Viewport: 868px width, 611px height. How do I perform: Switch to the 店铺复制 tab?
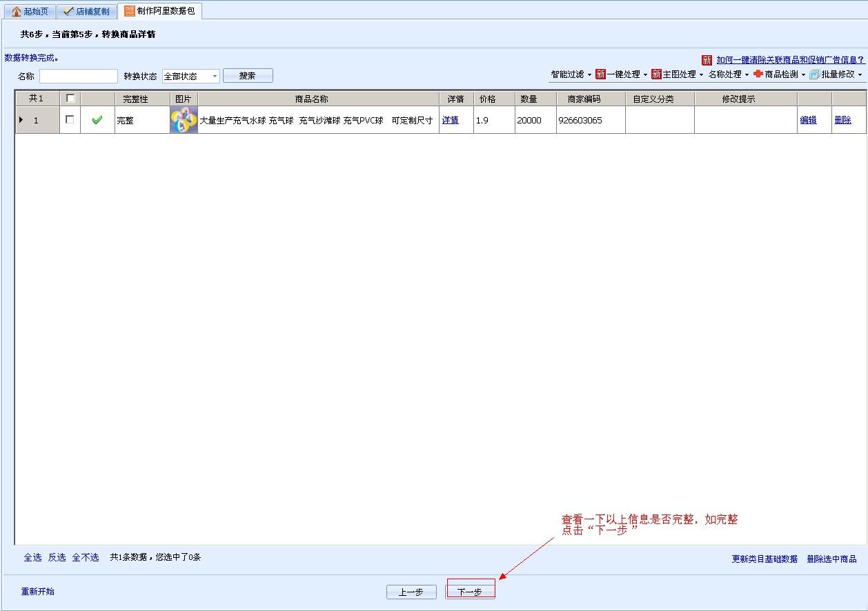tap(86, 11)
